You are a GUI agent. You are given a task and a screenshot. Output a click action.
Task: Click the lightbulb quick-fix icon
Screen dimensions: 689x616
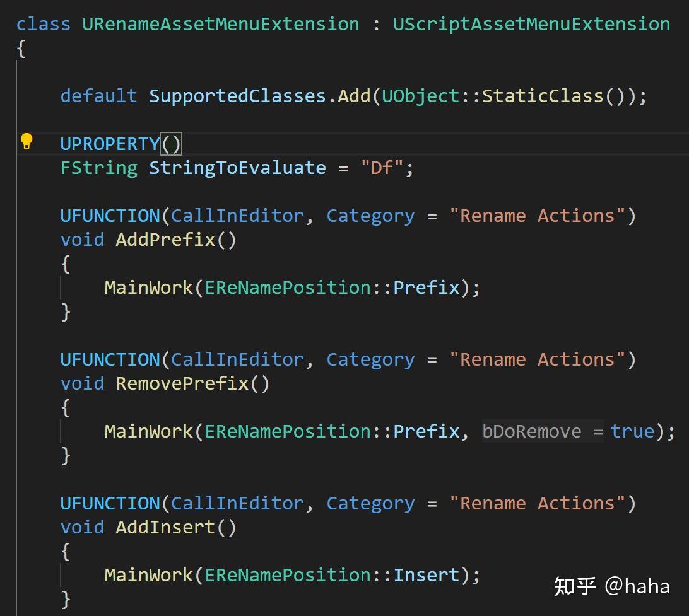tap(26, 141)
